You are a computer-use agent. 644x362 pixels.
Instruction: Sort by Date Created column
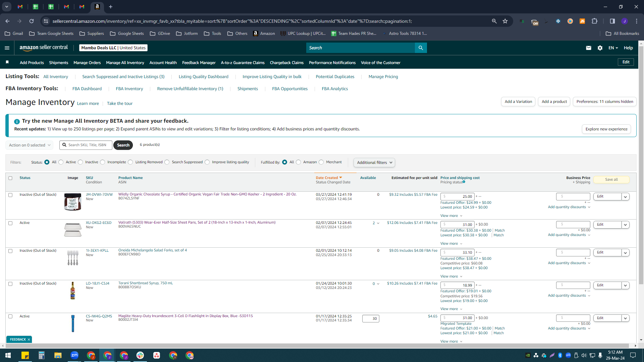click(x=328, y=178)
